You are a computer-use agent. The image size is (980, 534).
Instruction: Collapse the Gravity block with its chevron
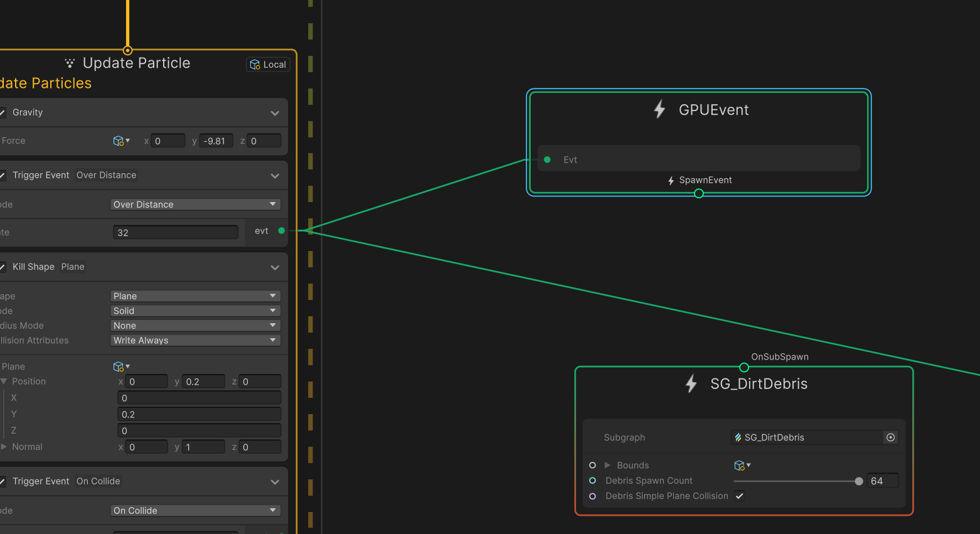coord(275,113)
